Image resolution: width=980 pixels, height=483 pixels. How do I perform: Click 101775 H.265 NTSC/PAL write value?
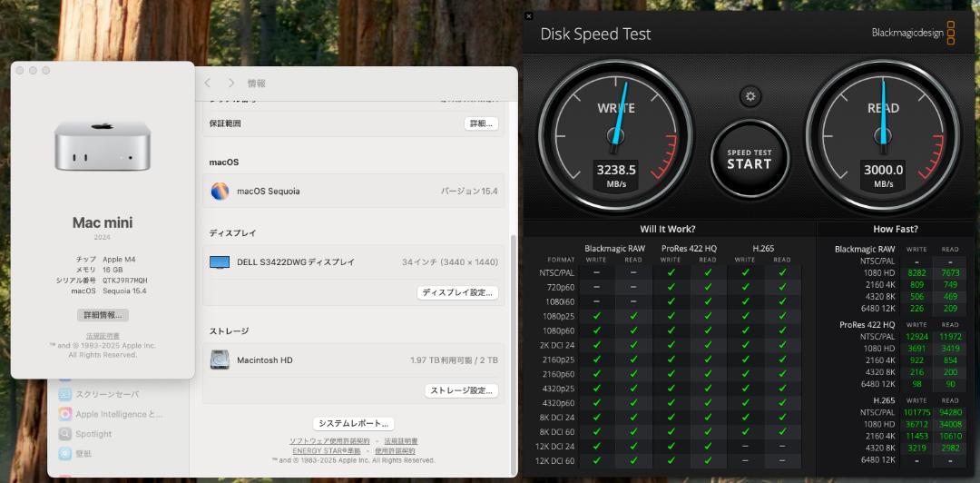[916, 412]
